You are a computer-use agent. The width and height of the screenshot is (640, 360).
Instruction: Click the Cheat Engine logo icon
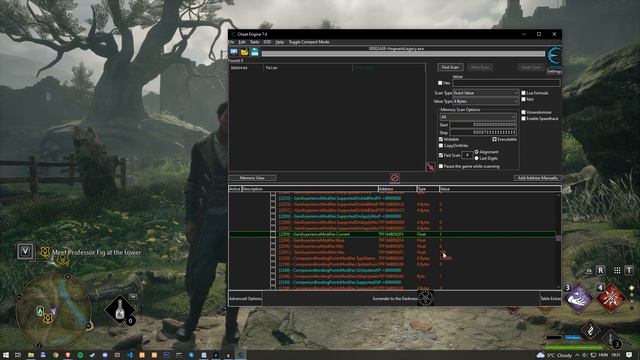(554, 56)
